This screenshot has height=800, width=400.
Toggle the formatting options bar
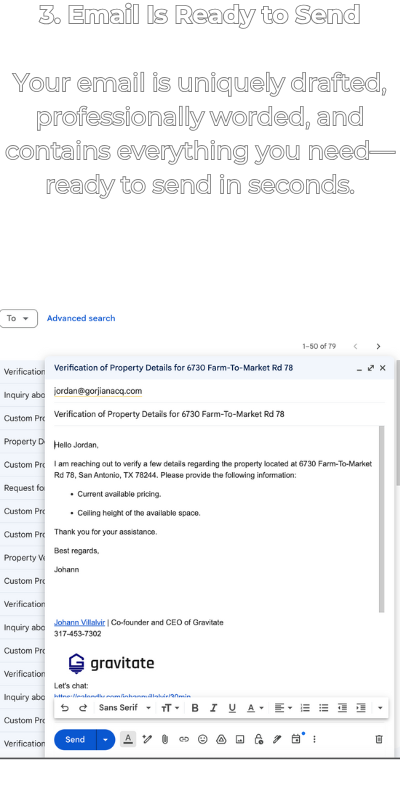tap(128, 739)
